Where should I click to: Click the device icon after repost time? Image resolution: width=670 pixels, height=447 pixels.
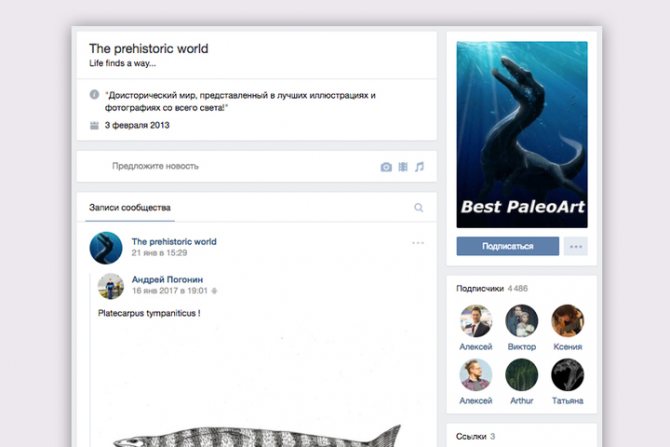point(215,291)
